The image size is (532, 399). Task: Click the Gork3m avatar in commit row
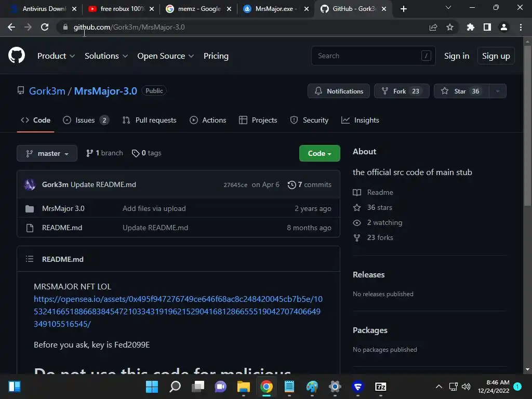30,184
